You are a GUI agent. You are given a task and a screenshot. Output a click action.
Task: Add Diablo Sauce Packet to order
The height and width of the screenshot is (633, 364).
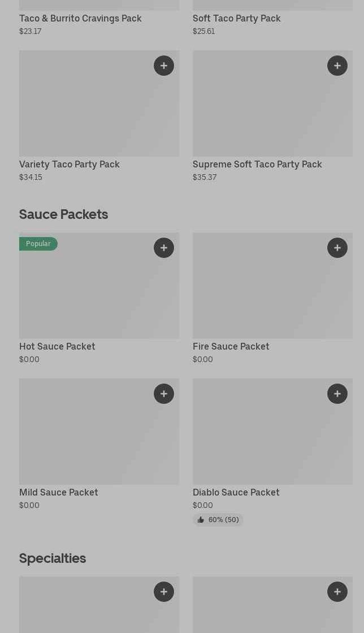tap(337, 394)
